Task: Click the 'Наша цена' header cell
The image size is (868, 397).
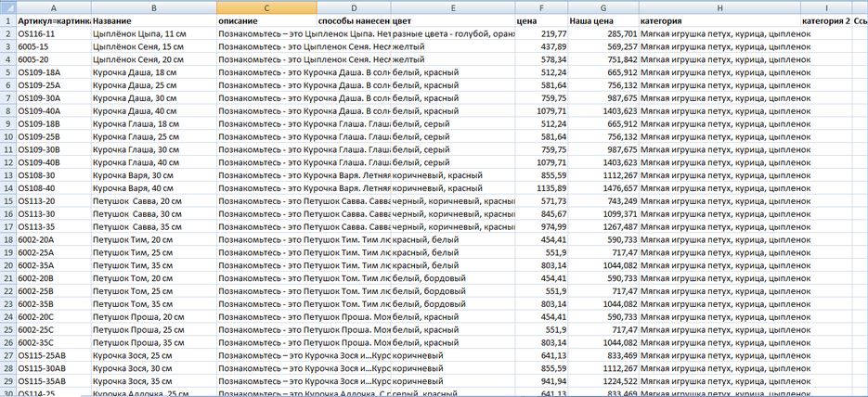Action: point(602,21)
